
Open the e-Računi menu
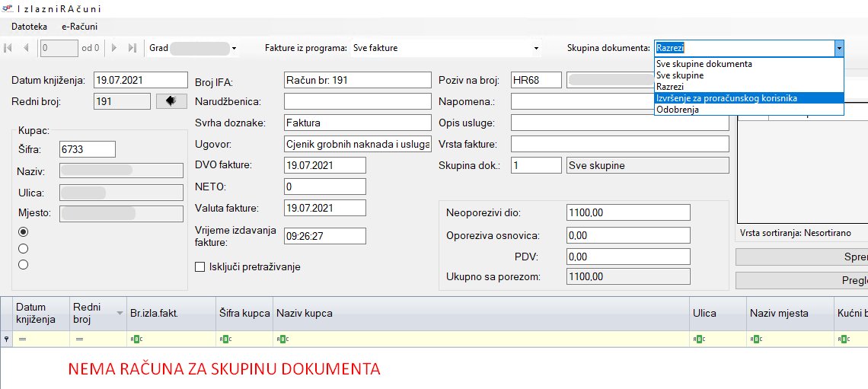click(x=79, y=26)
